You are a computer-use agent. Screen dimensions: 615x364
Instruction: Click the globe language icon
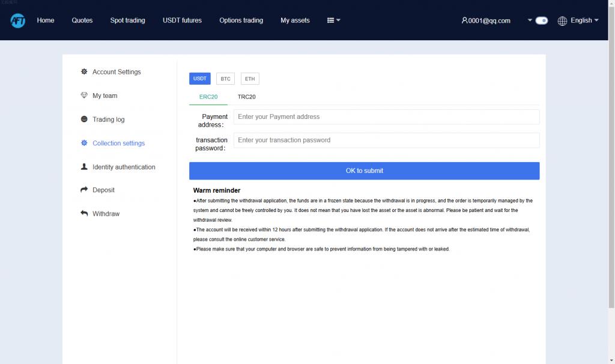562,21
